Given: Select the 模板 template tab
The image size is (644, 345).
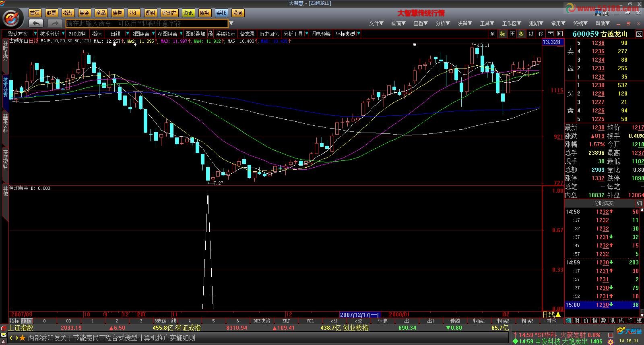Looking at the screenshot, I should pos(27,321).
